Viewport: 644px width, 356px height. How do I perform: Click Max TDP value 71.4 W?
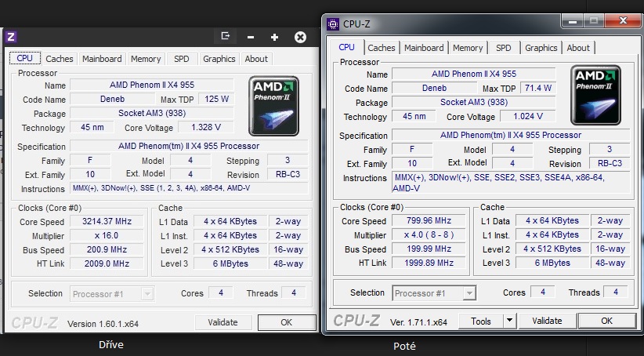tap(538, 88)
